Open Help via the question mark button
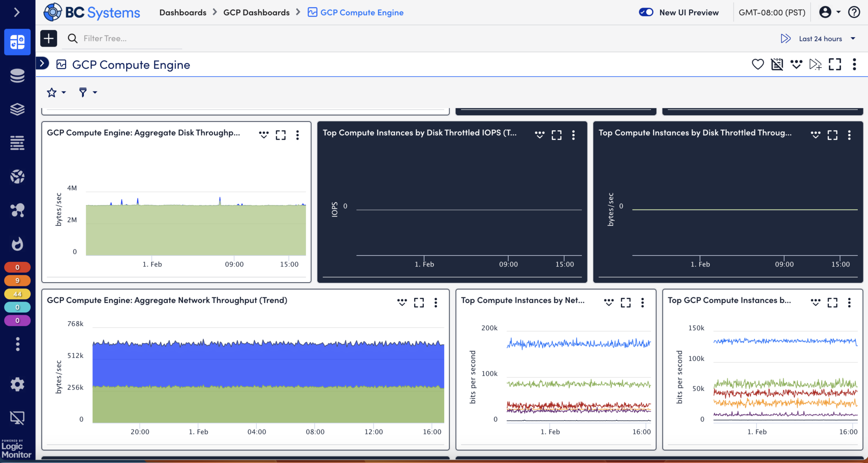The width and height of the screenshot is (868, 463). pos(854,12)
